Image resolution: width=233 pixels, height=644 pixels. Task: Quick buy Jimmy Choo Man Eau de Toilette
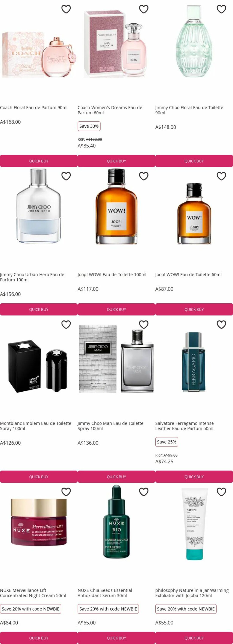116,477
